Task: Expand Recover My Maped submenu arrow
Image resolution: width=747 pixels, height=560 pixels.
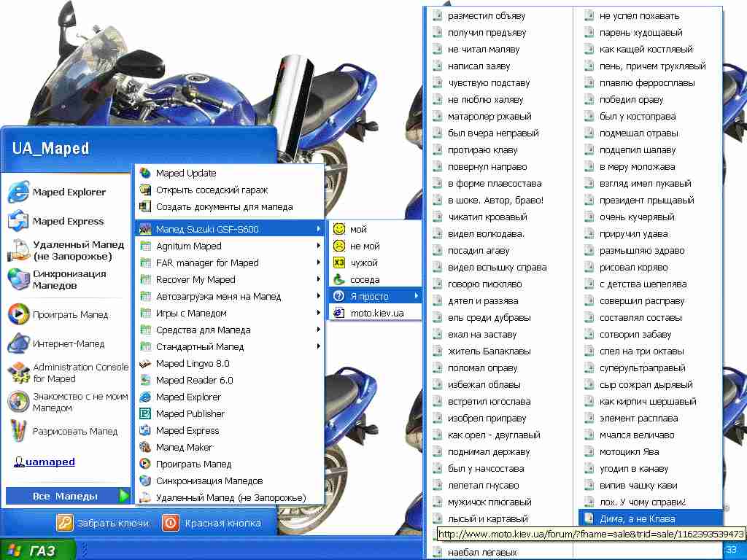Action: (318, 279)
